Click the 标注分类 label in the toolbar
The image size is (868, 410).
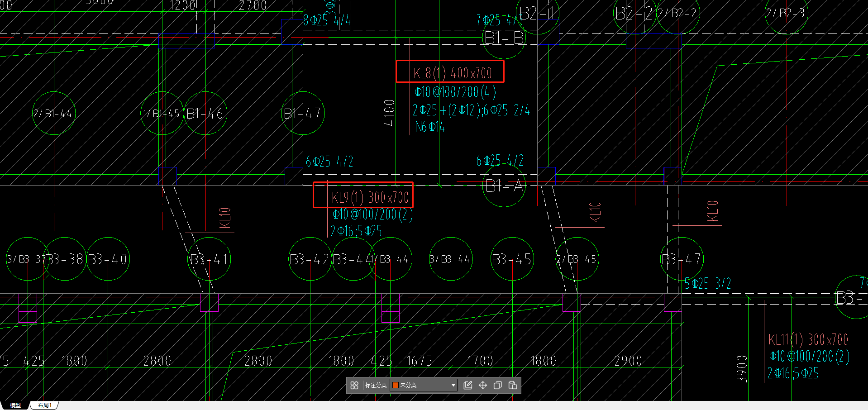point(376,385)
